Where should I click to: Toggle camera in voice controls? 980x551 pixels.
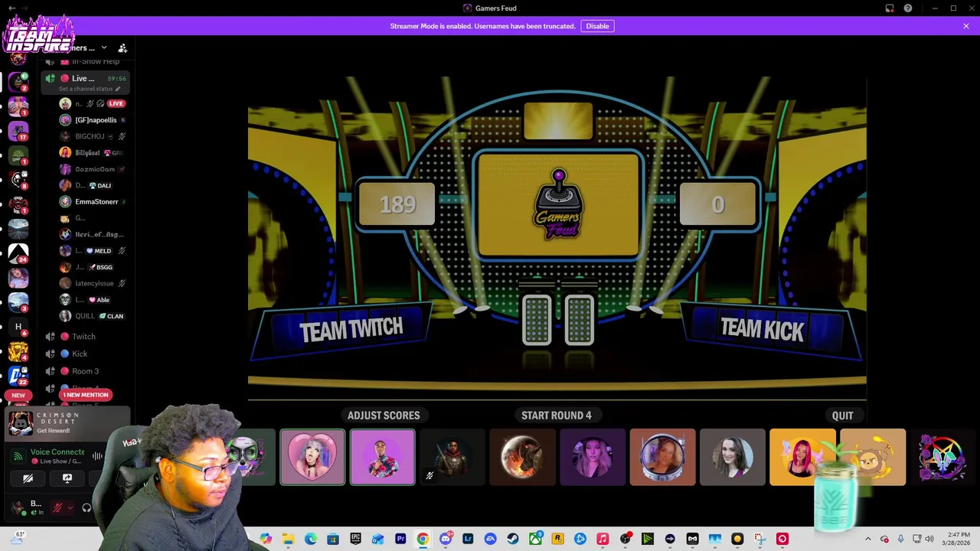[x=28, y=478]
